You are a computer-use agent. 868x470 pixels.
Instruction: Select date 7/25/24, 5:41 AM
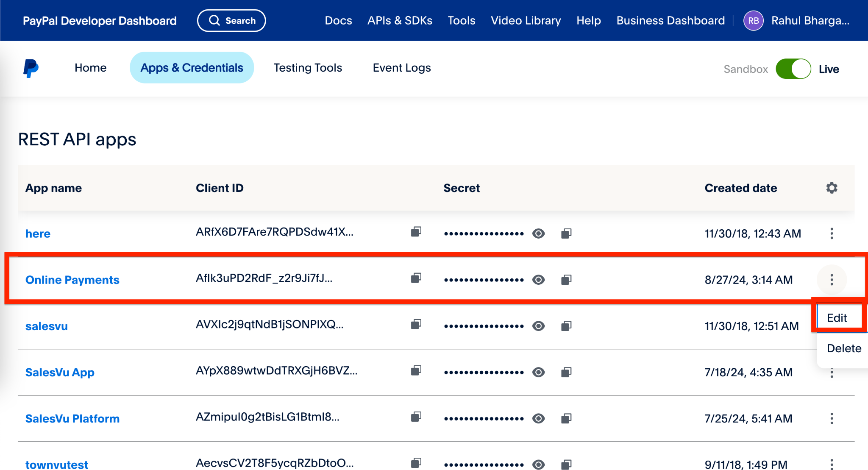[x=748, y=419]
